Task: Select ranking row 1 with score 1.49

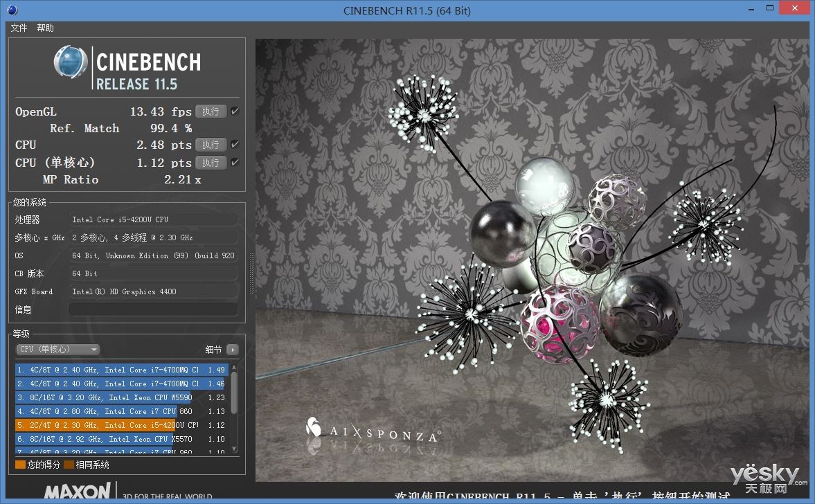Action: coord(122,370)
